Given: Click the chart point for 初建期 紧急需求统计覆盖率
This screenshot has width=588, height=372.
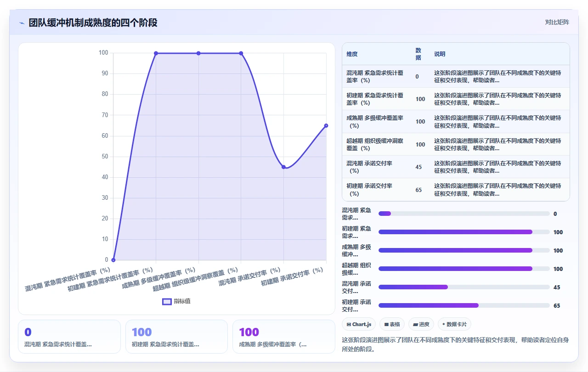Looking at the screenshot, I should pos(156,53).
